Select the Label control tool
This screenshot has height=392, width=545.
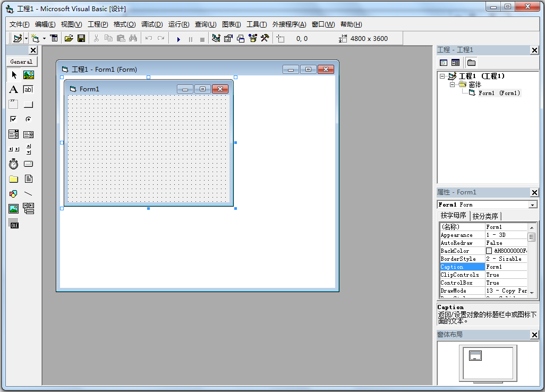point(13,89)
